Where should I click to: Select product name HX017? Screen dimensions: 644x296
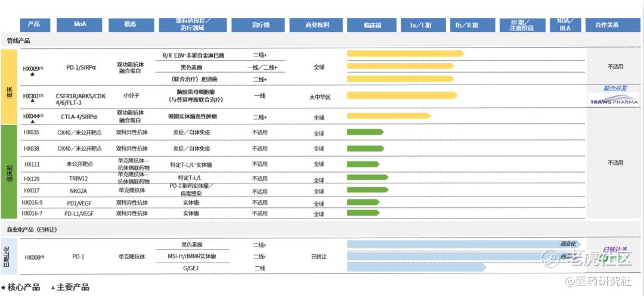[31, 191]
